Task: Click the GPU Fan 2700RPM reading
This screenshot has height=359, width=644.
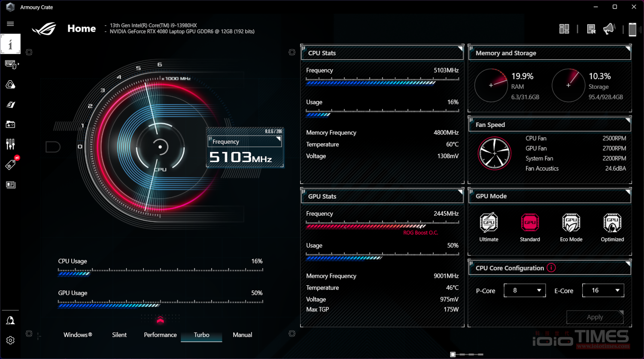Action: coord(614,148)
